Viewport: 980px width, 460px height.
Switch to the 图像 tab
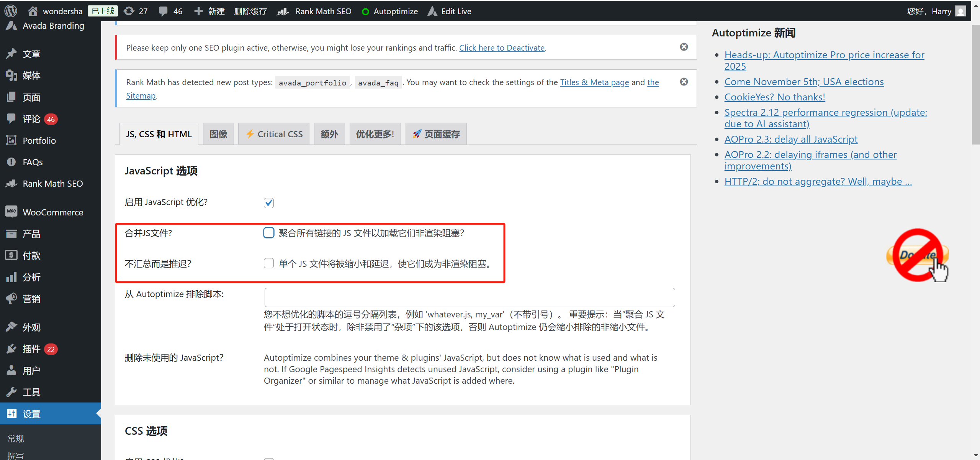pos(218,133)
